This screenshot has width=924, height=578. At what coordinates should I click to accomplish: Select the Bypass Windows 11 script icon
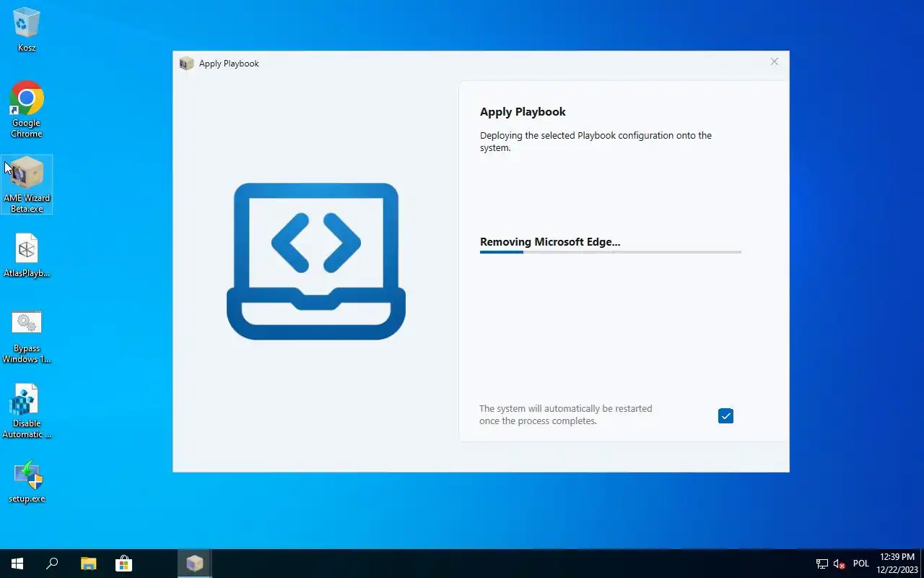point(27,337)
